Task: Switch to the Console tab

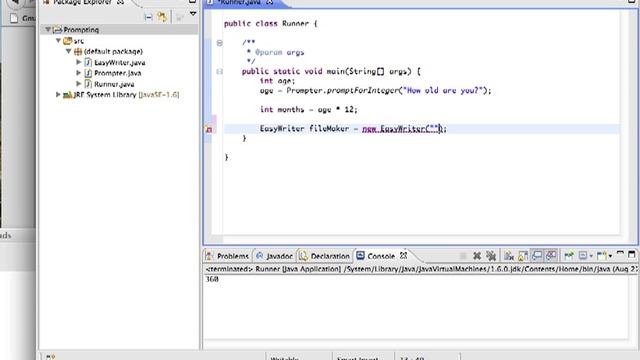Action: coord(381,256)
